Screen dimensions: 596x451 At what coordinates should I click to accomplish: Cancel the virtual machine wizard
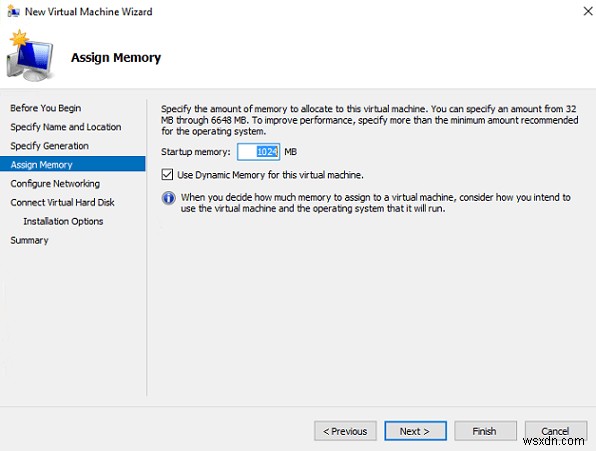(555, 431)
